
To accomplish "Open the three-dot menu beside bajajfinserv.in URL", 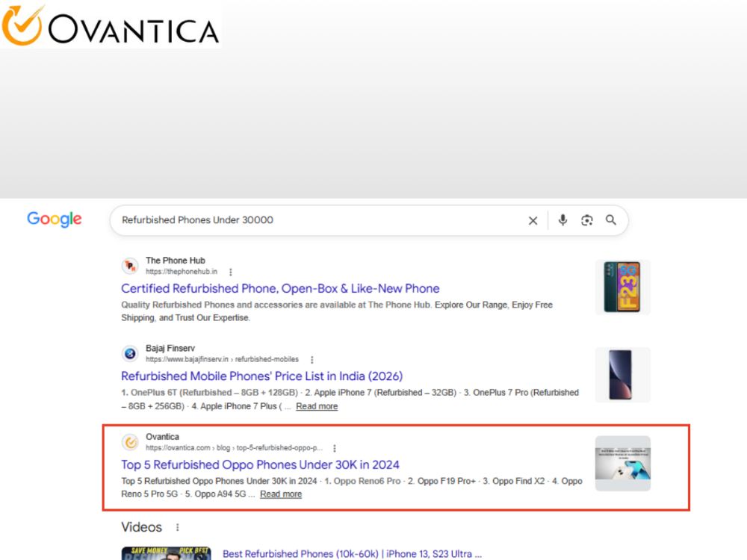I will tap(312, 360).
